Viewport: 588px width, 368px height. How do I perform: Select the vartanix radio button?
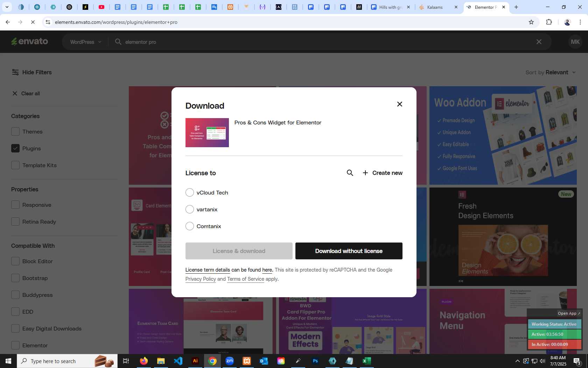190,209
